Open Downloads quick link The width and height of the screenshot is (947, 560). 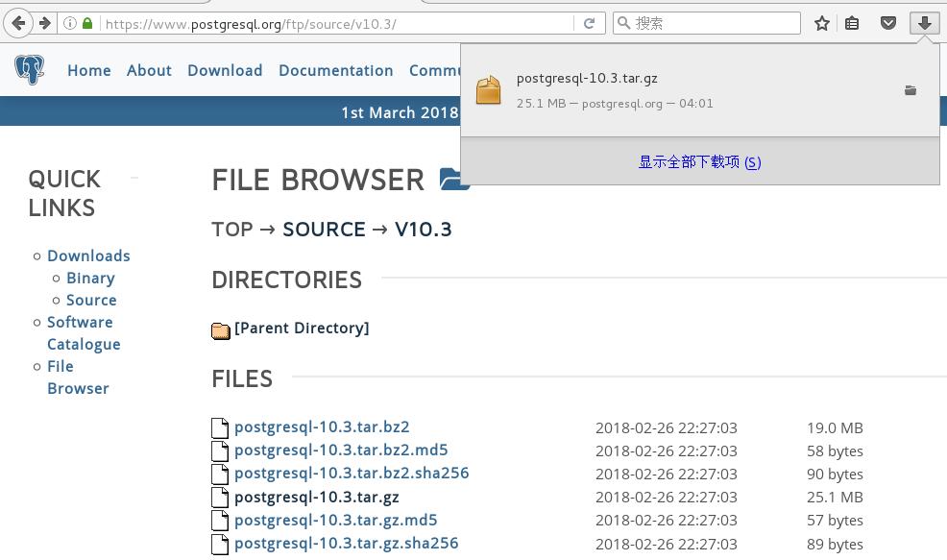[x=88, y=256]
